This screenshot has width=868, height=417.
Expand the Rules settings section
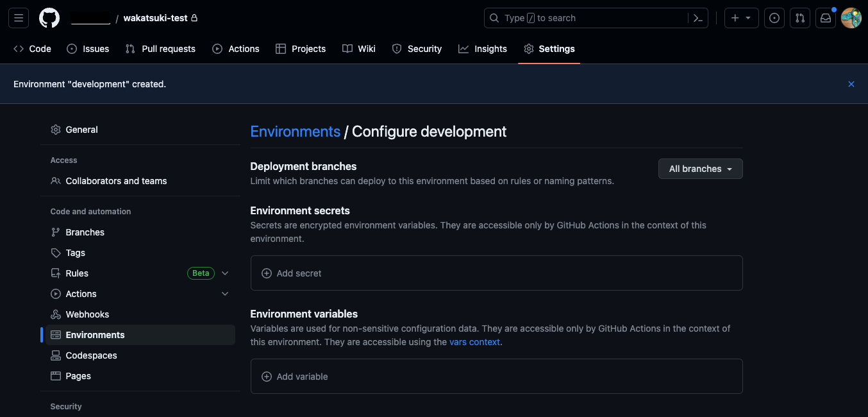[x=225, y=273]
